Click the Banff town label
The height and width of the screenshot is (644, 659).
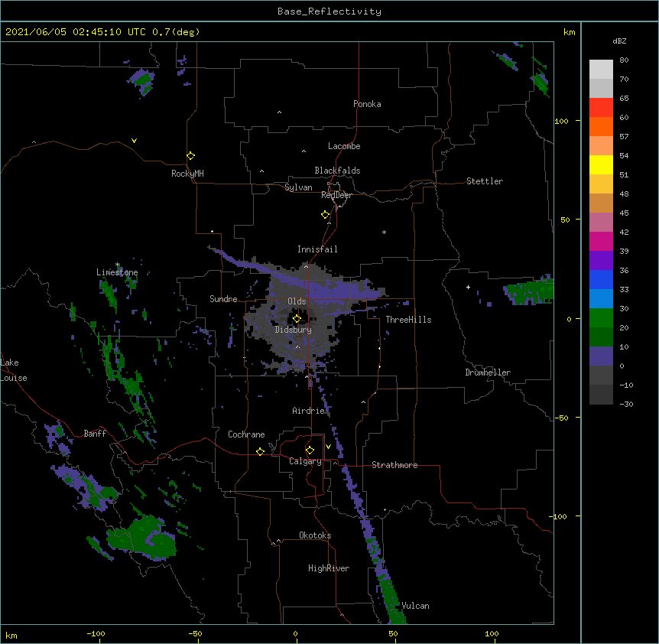tap(95, 434)
